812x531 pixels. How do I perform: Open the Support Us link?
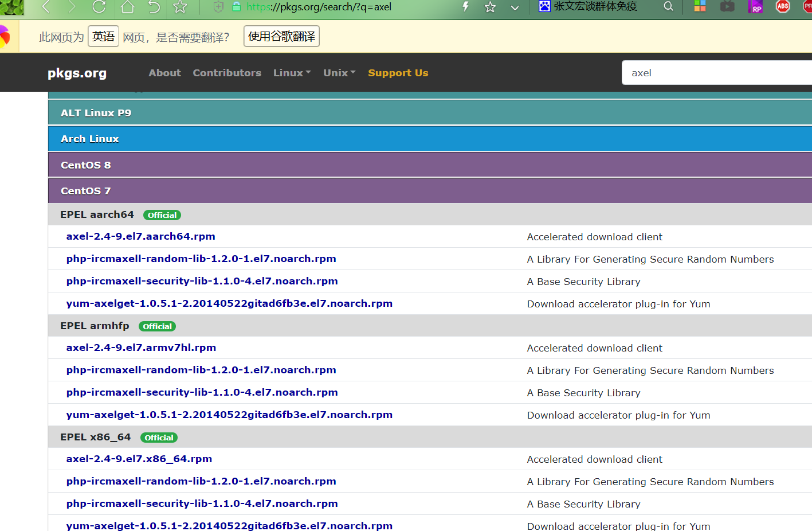click(x=398, y=73)
